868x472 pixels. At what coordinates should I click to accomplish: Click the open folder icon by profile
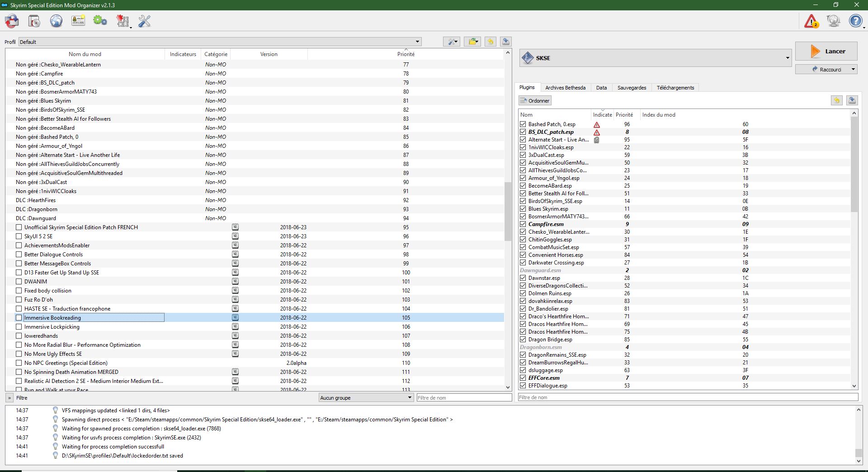472,42
